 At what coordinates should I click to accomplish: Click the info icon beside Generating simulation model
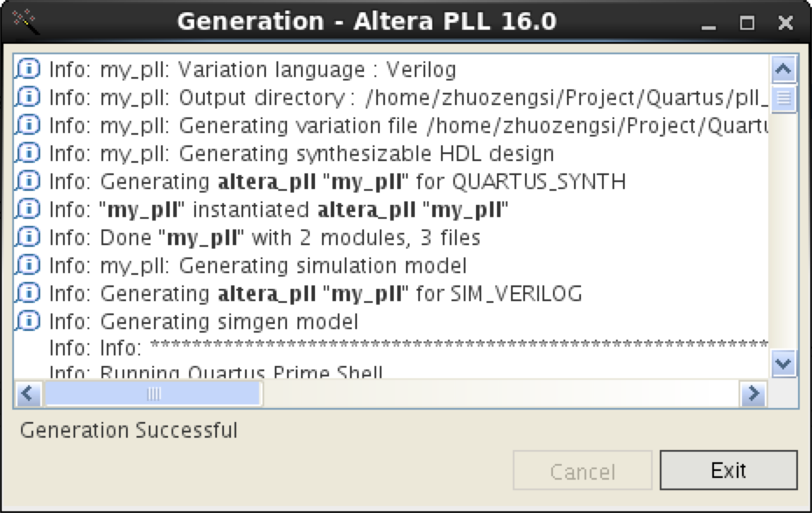[27, 264]
